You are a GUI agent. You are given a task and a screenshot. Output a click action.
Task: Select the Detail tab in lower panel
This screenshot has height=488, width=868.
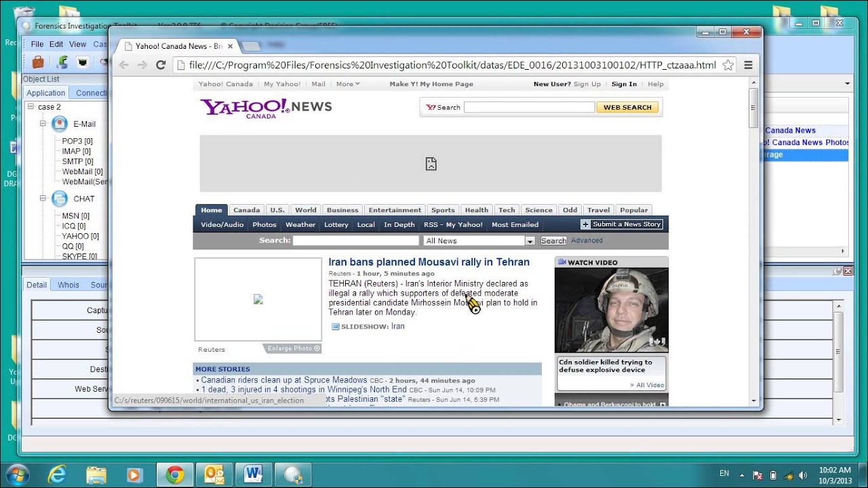pyautogui.click(x=37, y=285)
